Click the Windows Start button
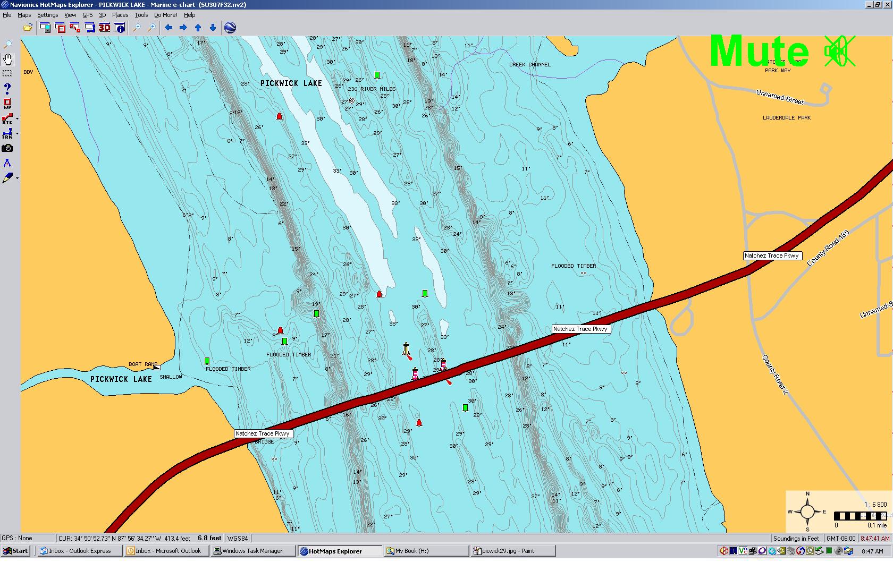 coord(15,551)
